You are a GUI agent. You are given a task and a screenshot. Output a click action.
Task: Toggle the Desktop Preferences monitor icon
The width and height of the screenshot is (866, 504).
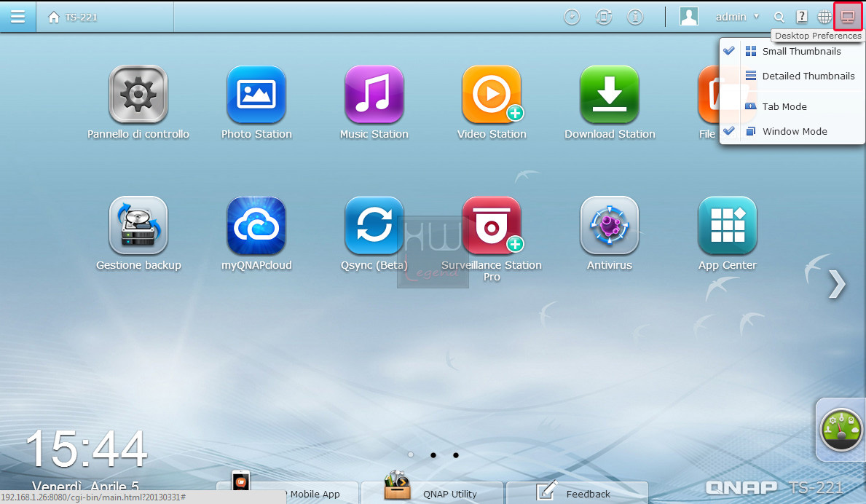[x=847, y=17]
